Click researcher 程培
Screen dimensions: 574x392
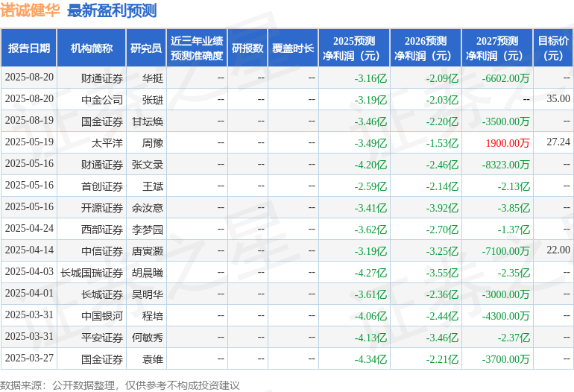[153, 316]
